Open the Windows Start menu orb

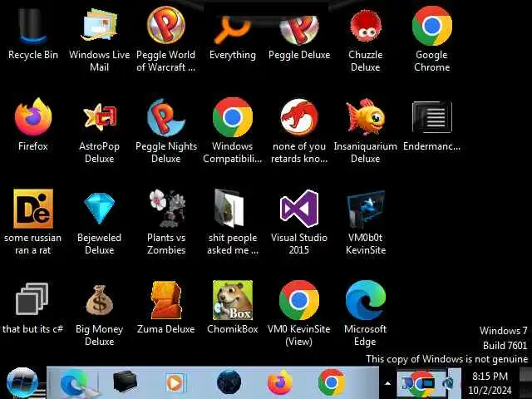(22, 382)
